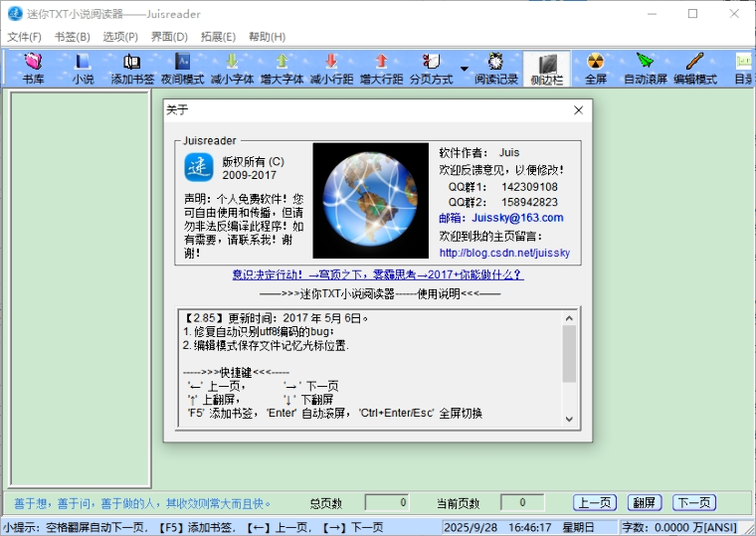Click the 下一页 next page button

693,502
